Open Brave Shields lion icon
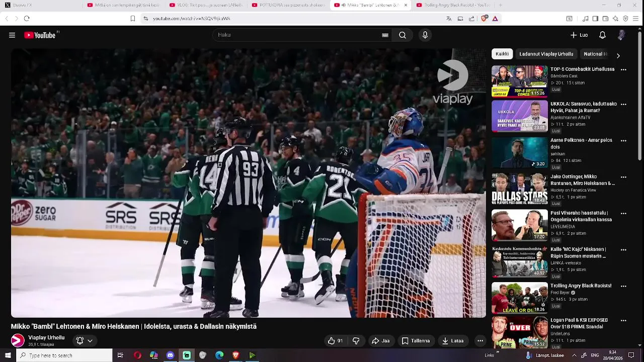This screenshot has height=362, width=644. tap(484, 19)
